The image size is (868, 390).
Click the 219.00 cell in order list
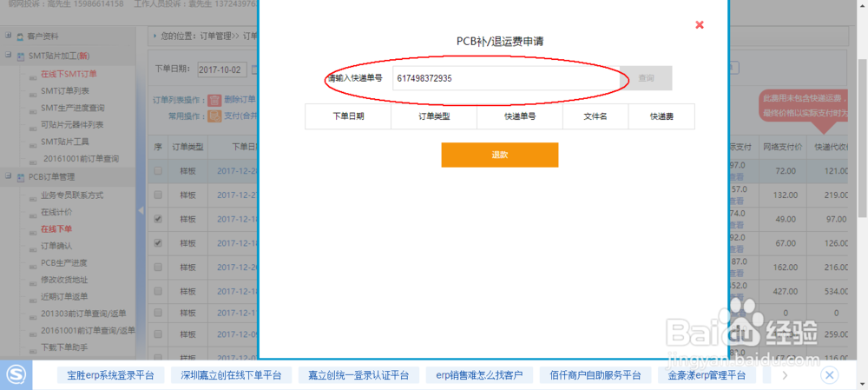tap(828, 195)
